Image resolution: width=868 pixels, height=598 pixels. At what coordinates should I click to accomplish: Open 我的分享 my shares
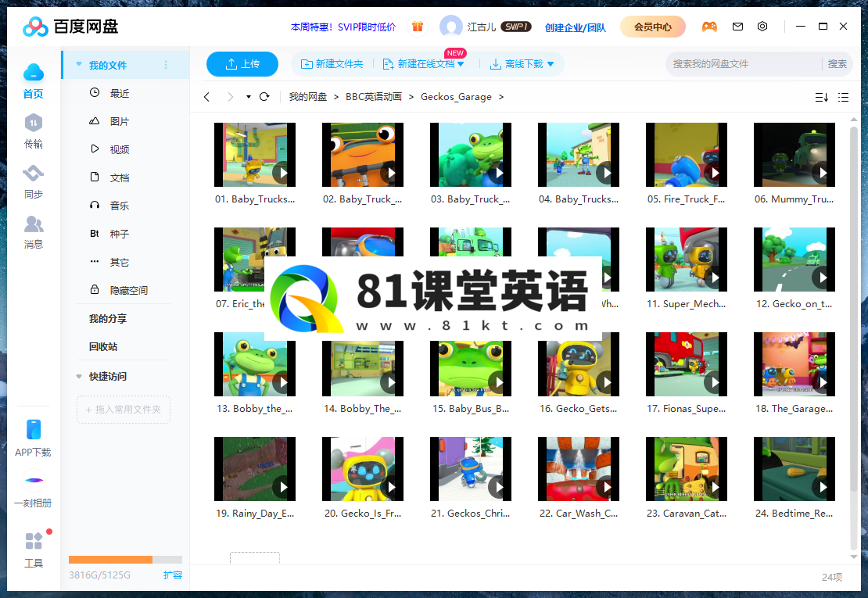point(108,319)
